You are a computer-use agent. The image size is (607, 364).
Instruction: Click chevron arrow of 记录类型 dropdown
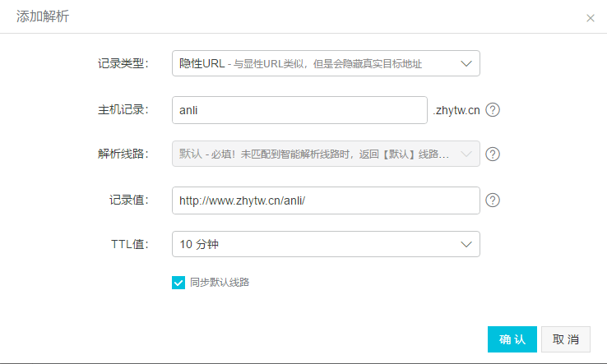point(466,63)
